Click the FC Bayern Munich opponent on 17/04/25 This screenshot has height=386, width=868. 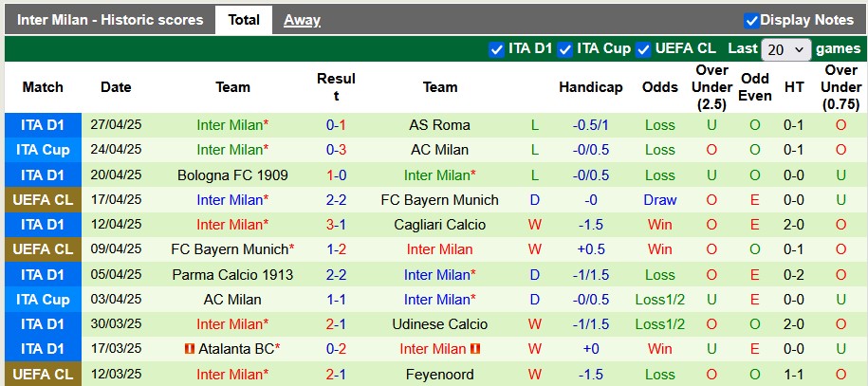point(439,200)
